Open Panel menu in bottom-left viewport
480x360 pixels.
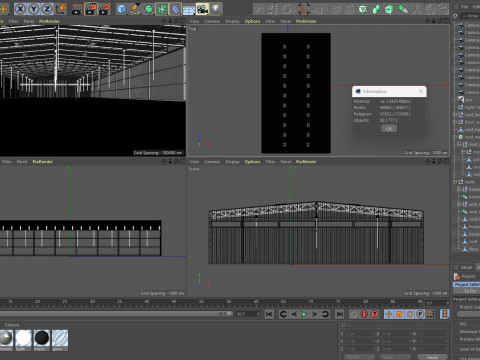tap(22, 162)
